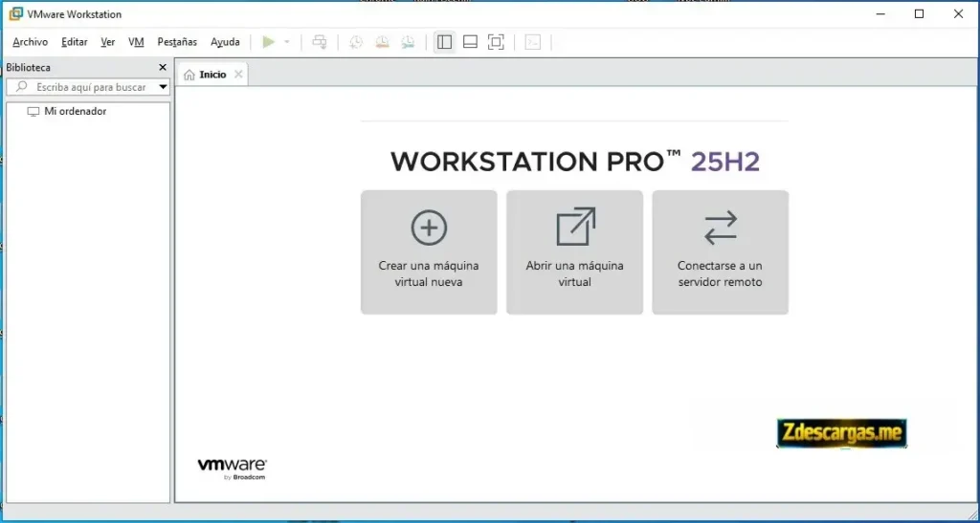Maximize the VMware Workstation window
This screenshot has height=523, width=980.
point(920,13)
